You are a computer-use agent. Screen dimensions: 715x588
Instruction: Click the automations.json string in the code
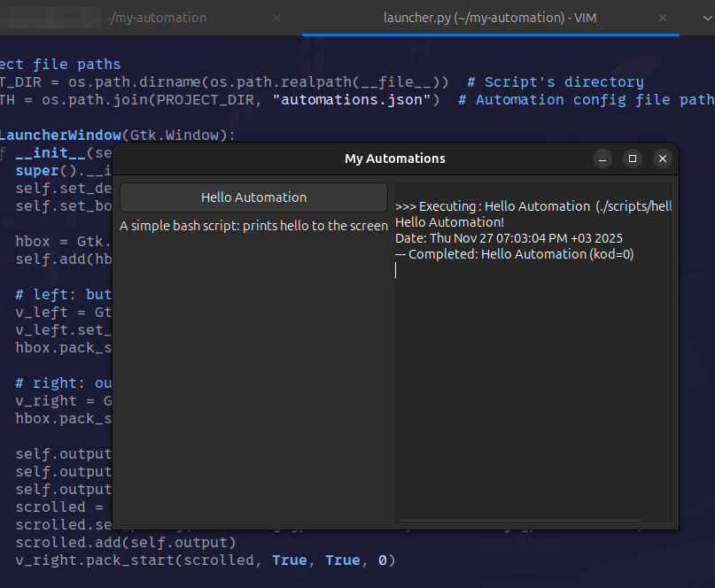point(349,99)
